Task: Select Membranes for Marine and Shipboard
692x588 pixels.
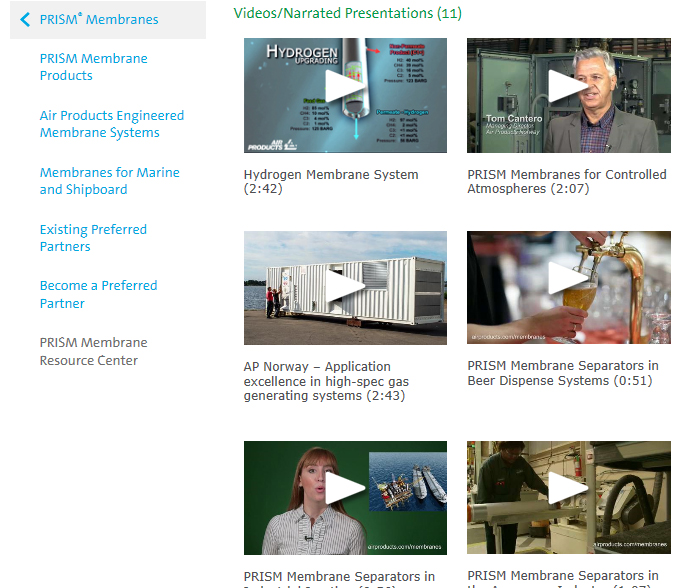Action: [109, 181]
